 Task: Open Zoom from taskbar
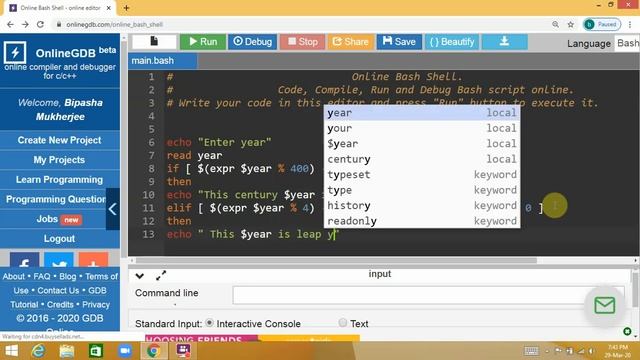coord(125,351)
